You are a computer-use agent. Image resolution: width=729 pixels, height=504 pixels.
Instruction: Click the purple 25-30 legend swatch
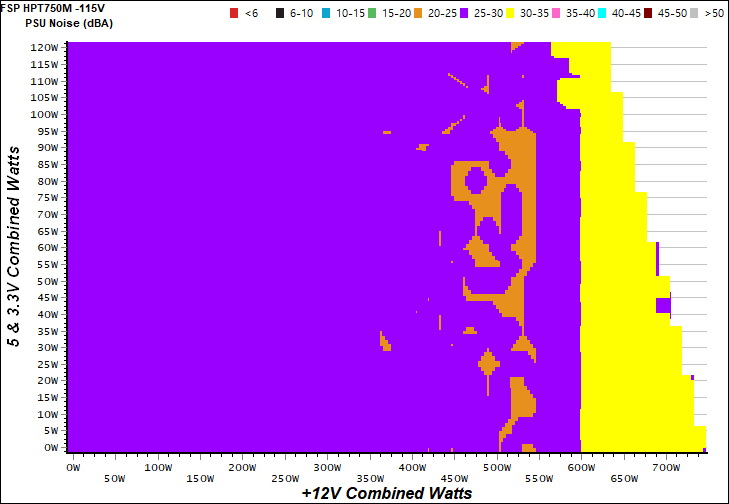pos(486,13)
